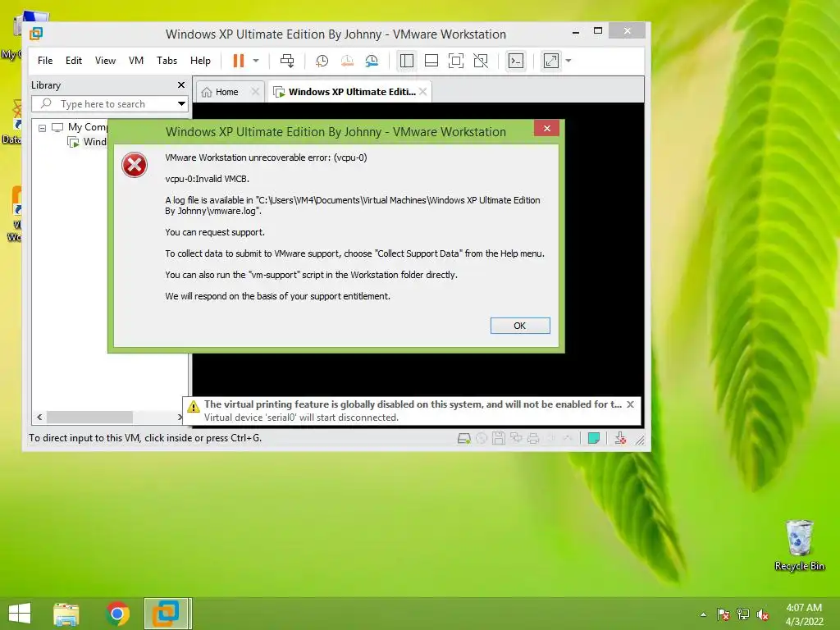Close the Windows XP Ultimate Edition tab
The width and height of the screenshot is (840, 630).
click(422, 92)
